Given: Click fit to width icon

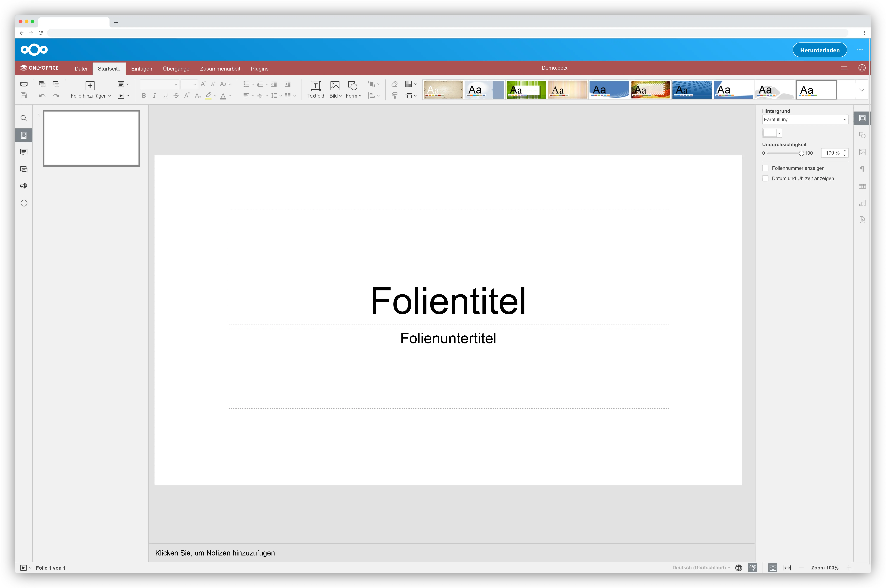Looking at the screenshot, I should pyautogui.click(x=787, y=568).
